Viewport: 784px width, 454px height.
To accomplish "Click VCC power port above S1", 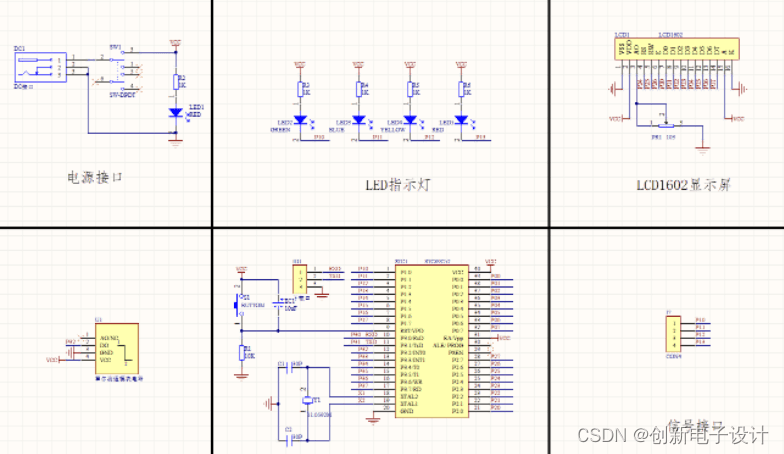I will [242, 271].
